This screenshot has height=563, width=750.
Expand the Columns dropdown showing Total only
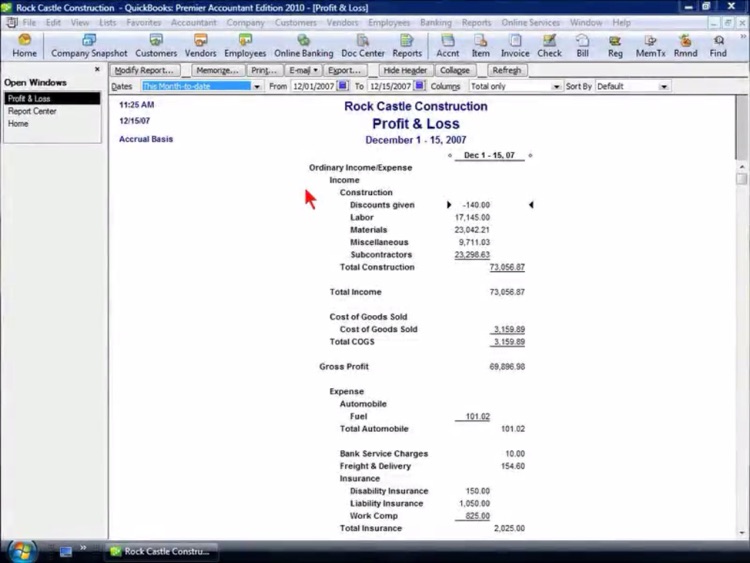click(556, 87)
